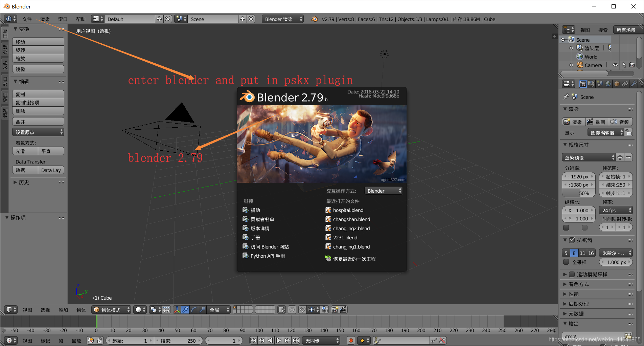Toggle the pin icon beside Scene in properties
The image size is (644, 346).
click(x=566, y=97)
